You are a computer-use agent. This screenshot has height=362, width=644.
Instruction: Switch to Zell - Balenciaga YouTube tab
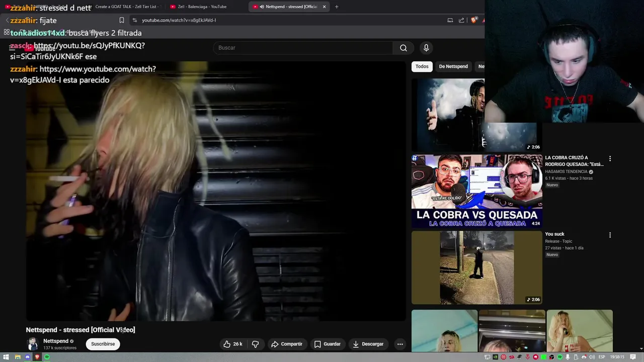(202, 7)
